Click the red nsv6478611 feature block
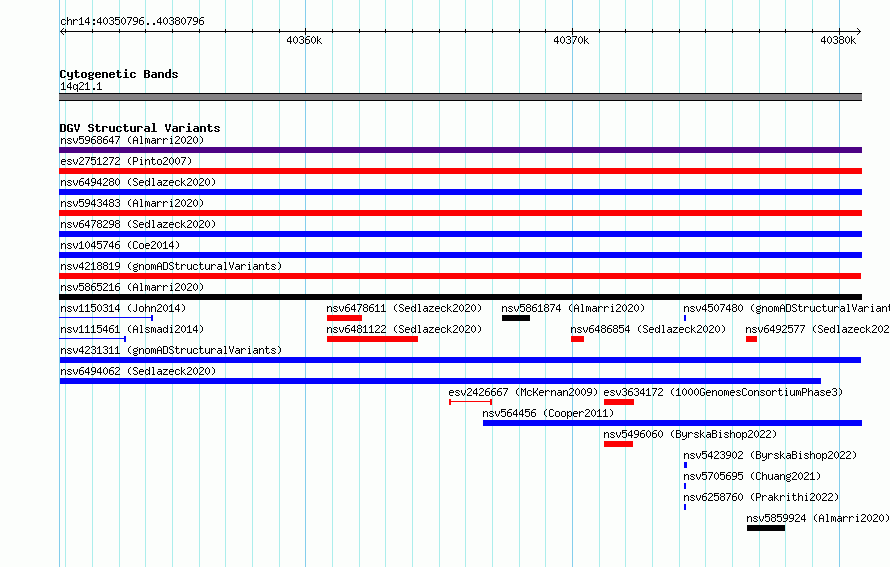 click(344, 318)
